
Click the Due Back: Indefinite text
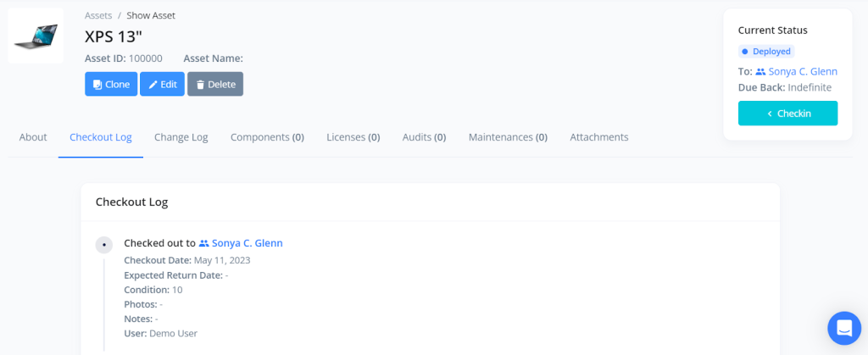point(785,87)
